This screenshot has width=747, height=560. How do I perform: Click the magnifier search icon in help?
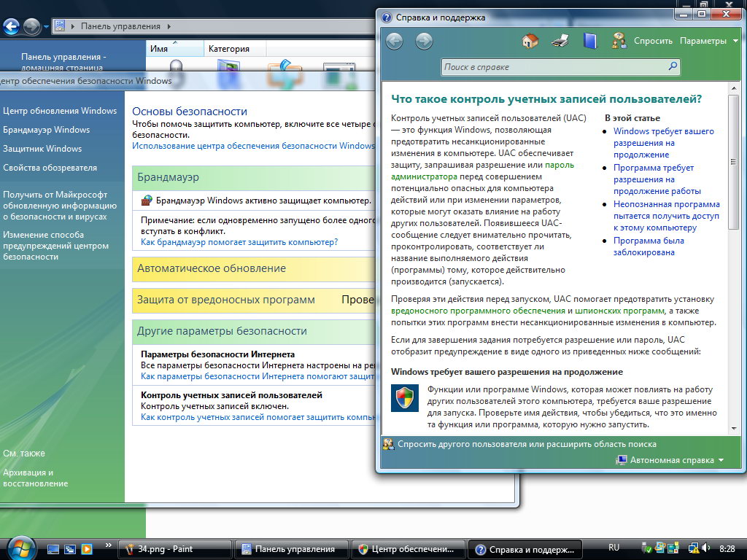click(673, 66)
